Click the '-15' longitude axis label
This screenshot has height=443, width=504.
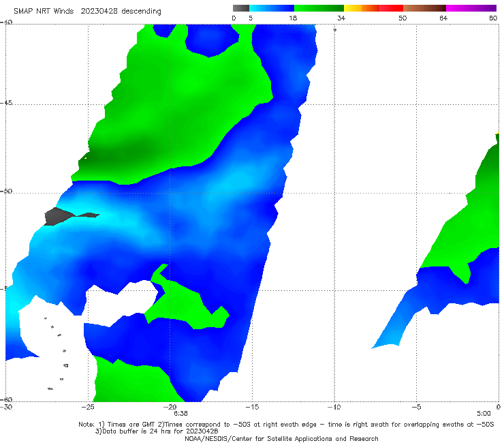point(252,408)
